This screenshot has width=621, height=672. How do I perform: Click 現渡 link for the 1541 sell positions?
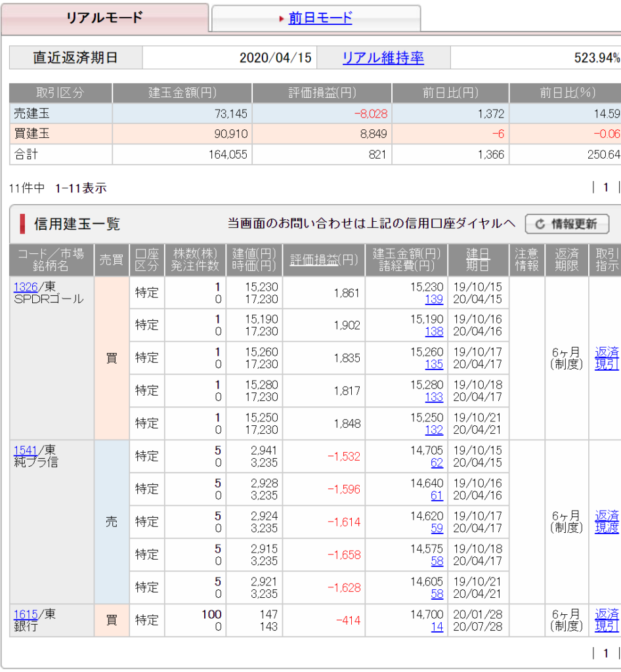click(607, 528)
